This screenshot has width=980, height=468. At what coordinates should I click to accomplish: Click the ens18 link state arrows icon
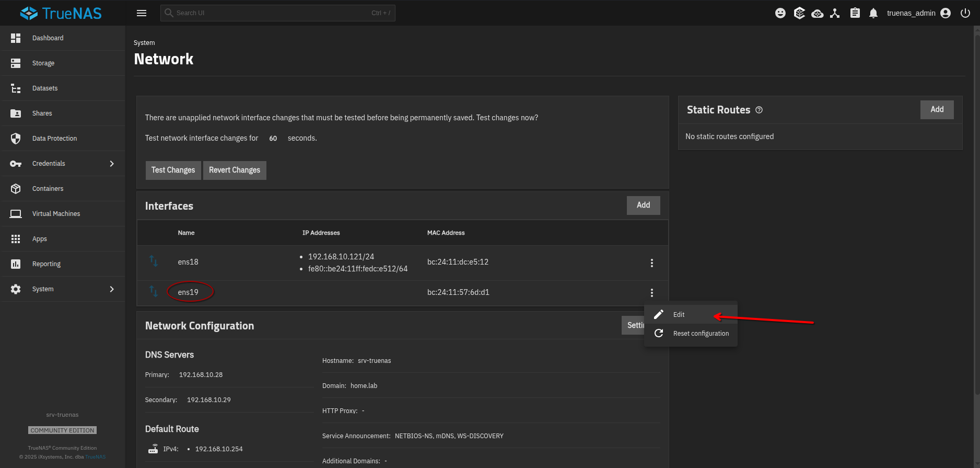click(154, 261)
